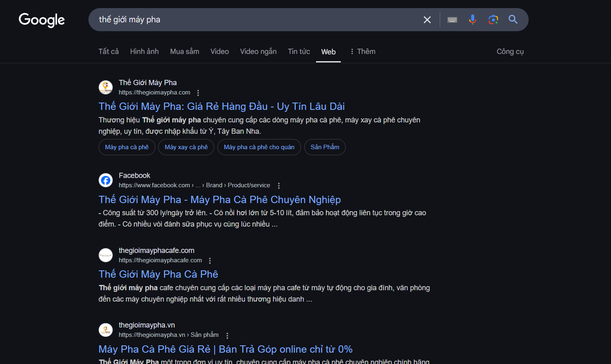Open the 'Công cụ' tools button

(510, 51)
